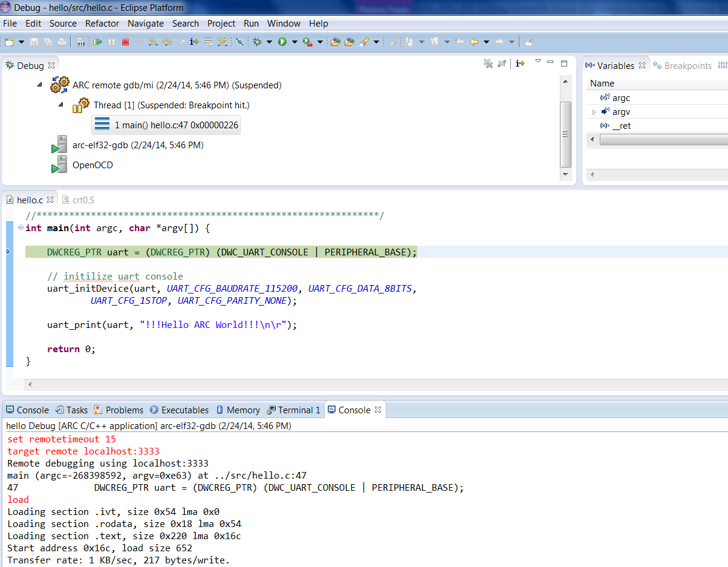
Task: Click Remove All Terminated Launches icon in Debug view
Action: click(489, 64)
